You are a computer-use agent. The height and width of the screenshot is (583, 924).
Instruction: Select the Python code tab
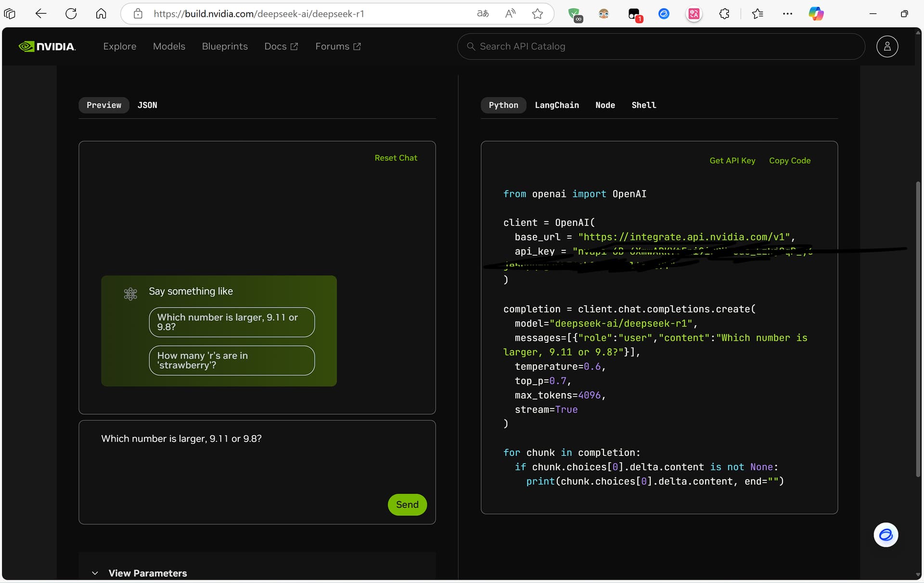coord(503,105)
